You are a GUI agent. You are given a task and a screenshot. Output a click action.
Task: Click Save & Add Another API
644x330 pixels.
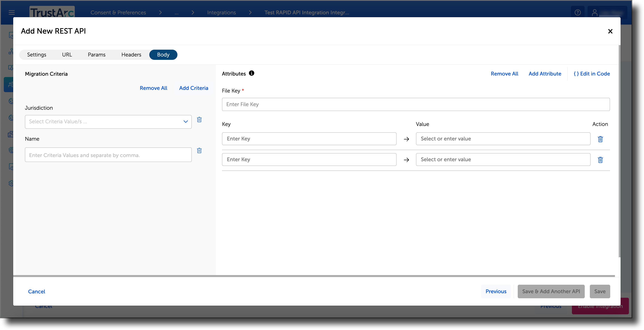coord(551,291)
